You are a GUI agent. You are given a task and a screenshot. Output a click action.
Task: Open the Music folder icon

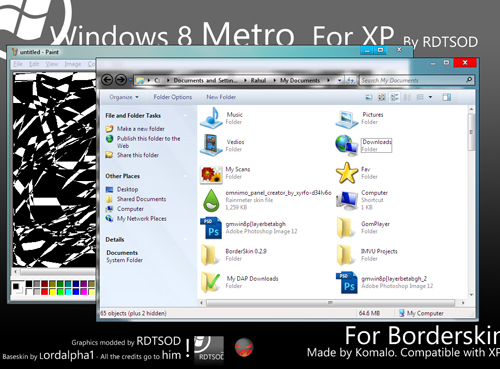[x=211, y=118]
